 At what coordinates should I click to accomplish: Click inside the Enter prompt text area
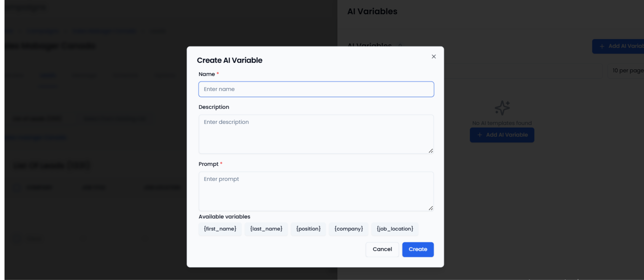[316, 191]
